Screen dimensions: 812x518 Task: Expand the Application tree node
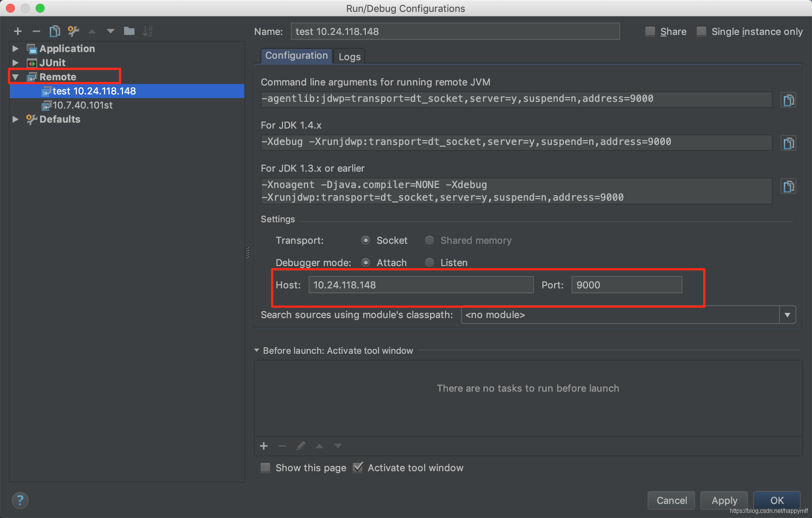click(x=15, y=49)
